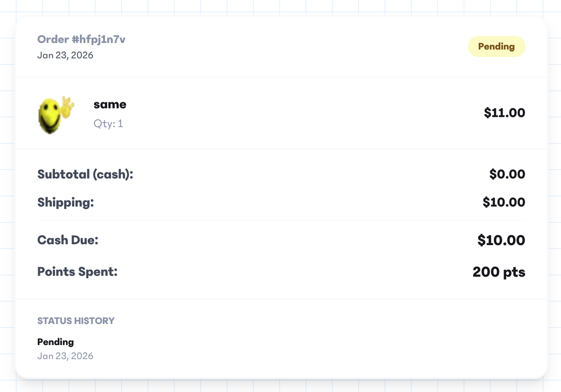Select the "Cash Due:" label

coord(68,240)
